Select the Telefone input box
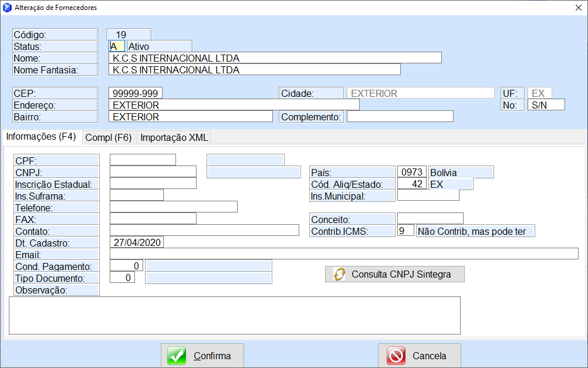 click(173, 207)
